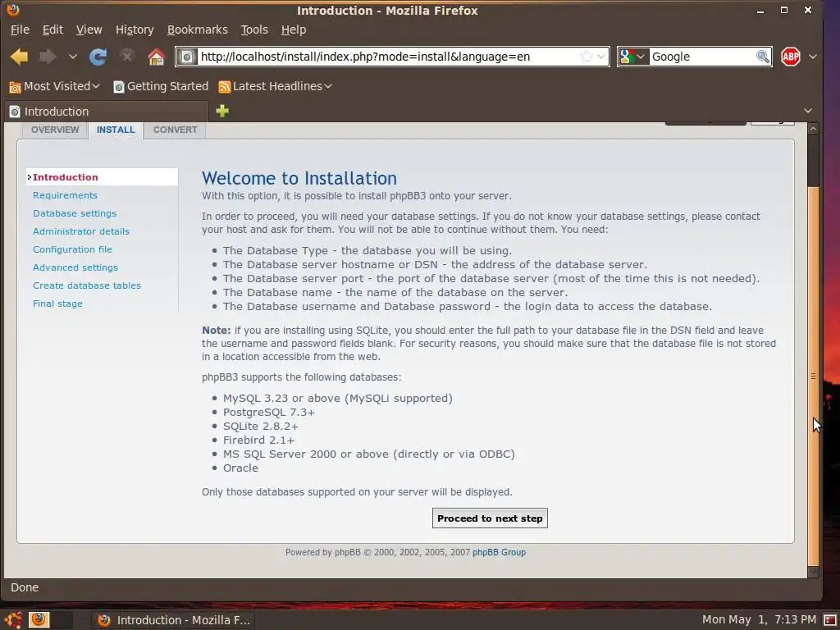840x630 pixels.
Task: Open the View menu
Action: 89,30
